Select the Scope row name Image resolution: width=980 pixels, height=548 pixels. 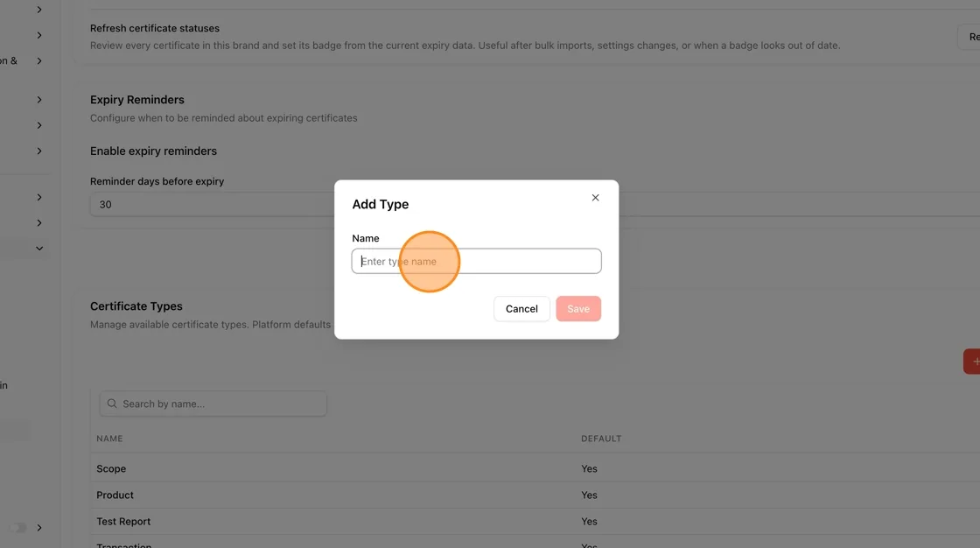111,468
